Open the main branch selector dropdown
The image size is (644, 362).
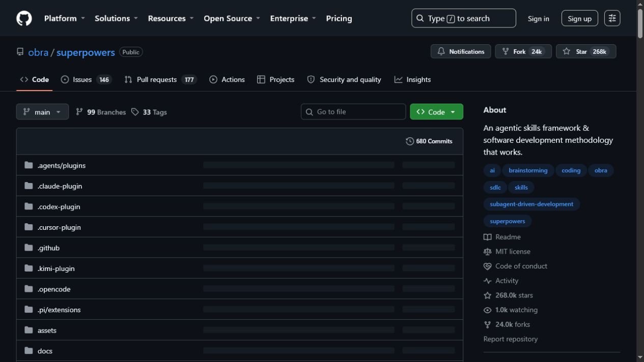(x=42, y=112)
